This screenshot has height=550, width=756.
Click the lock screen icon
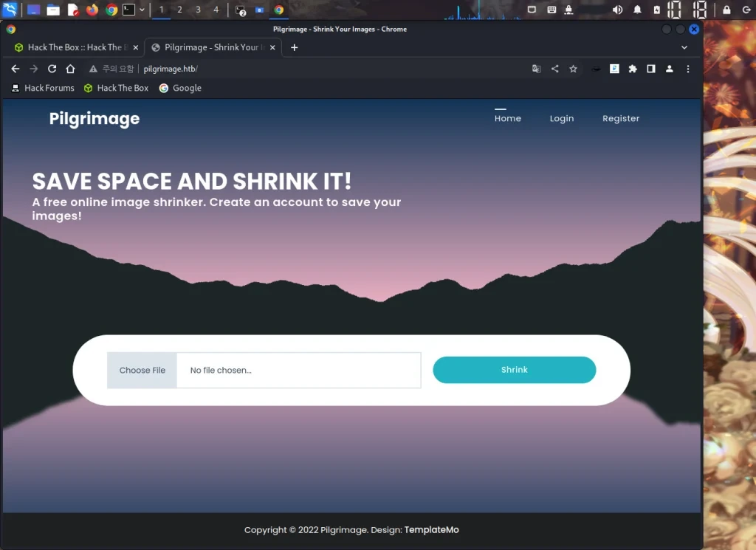(x=726, y=10)
